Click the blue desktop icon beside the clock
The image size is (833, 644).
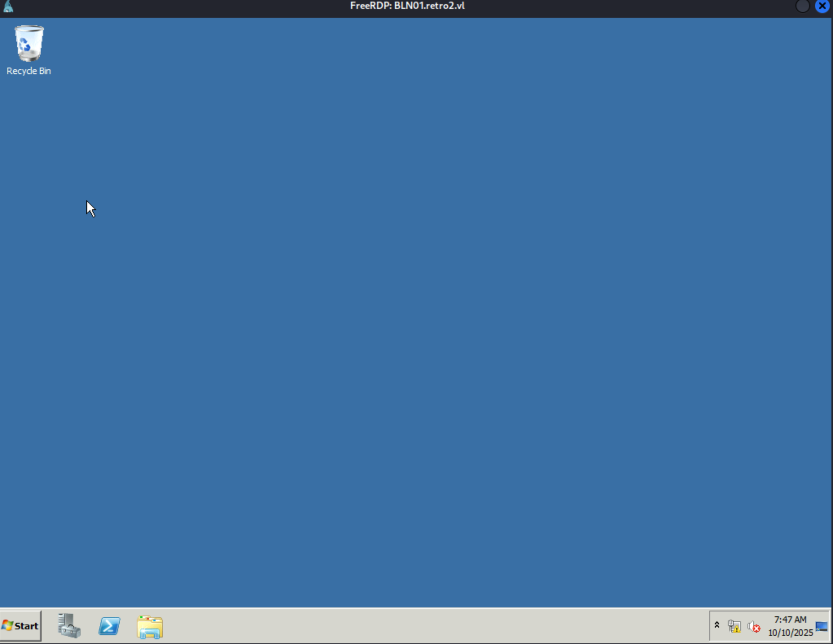tap(821, 626)
